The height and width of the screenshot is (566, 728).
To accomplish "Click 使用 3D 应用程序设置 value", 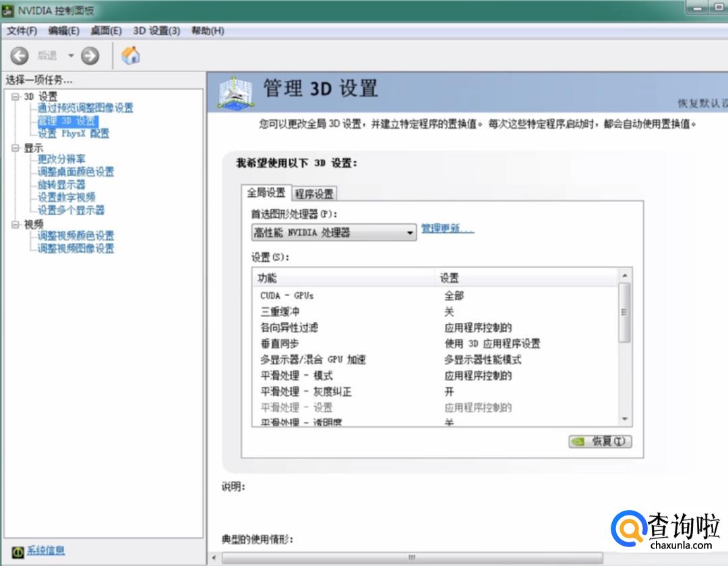I will 492,344.
